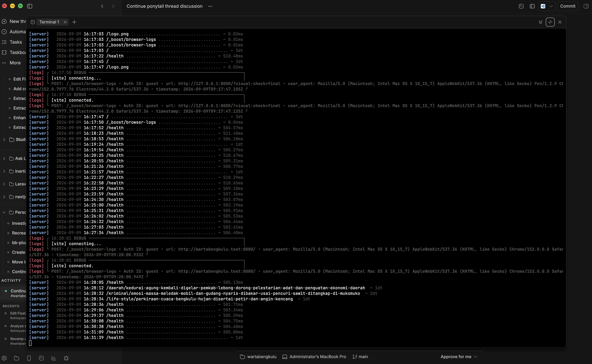592x364 pixels.
Task: Open terminal from top-right toolbar icon
Action: tap(521, 6)
